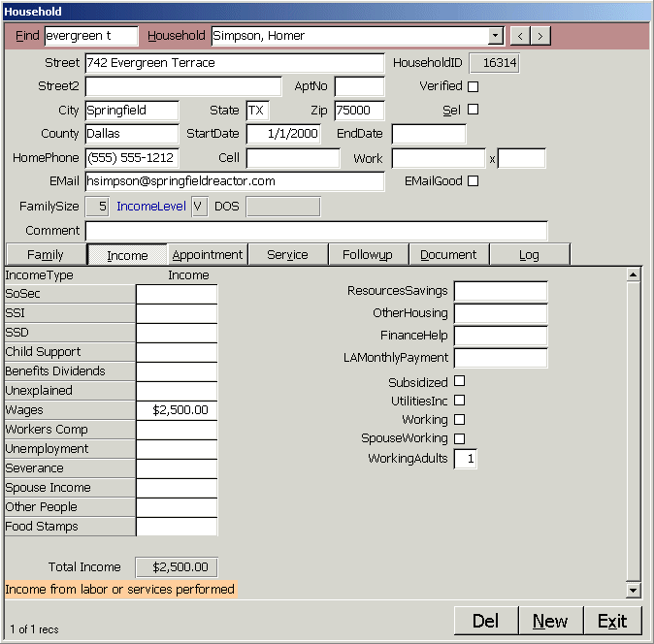The width and height of the screenshot is (654, 644).
Task: Select the Income tab
Action: point(127,255)
